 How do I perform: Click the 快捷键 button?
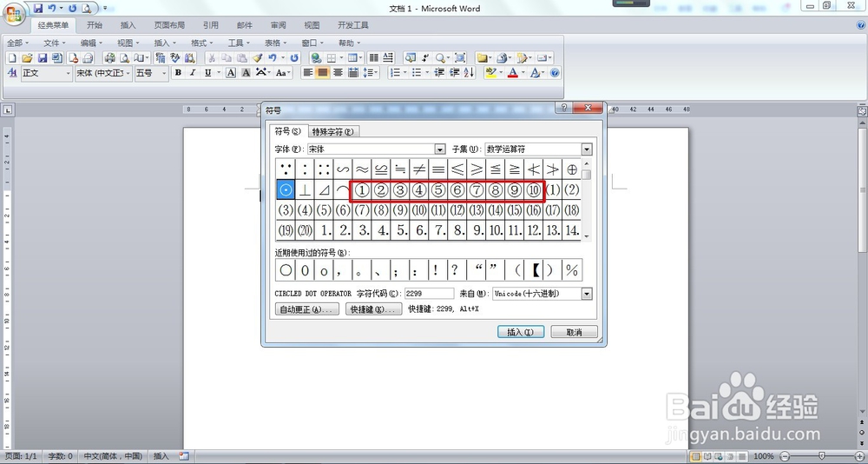pyautogui.click(x=373, y=309)
